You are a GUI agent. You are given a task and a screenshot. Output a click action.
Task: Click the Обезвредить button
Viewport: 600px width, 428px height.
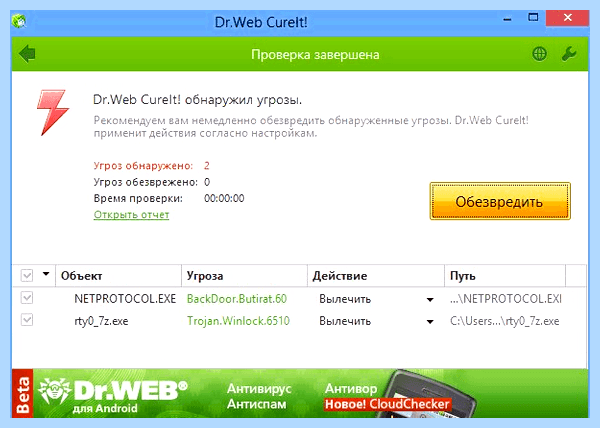click(x=500, y=201)
